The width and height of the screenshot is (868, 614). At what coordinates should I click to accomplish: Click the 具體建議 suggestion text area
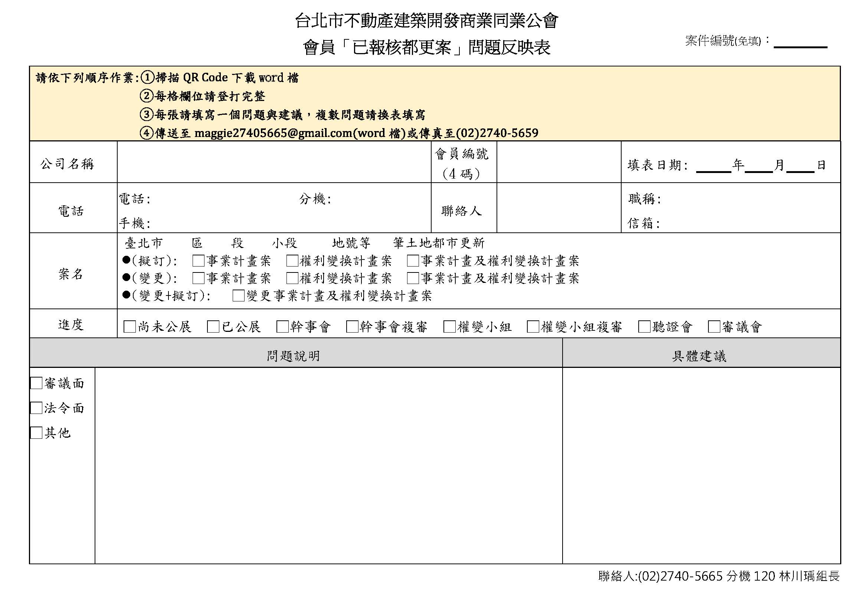pos(701,465)
